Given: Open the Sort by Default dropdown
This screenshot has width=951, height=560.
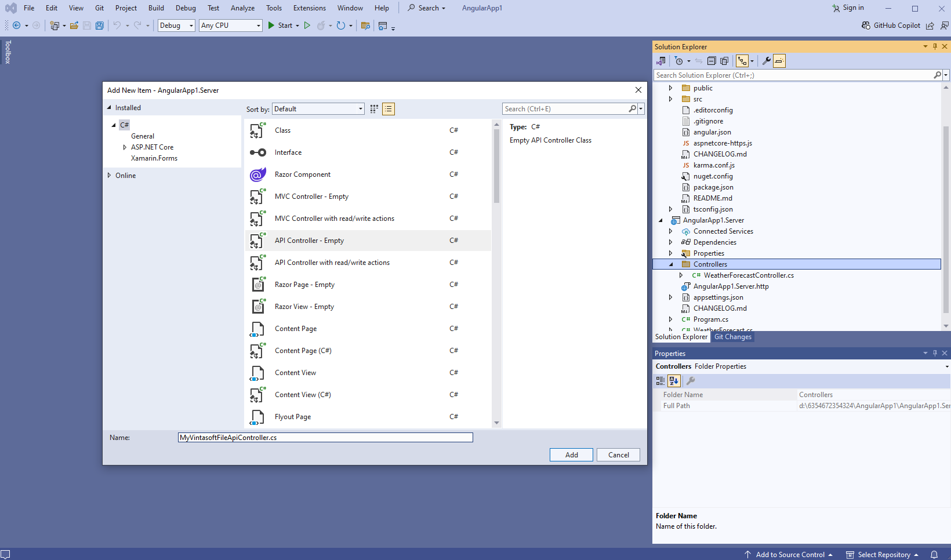Looking at the screenshot, I should click(318, 109).
